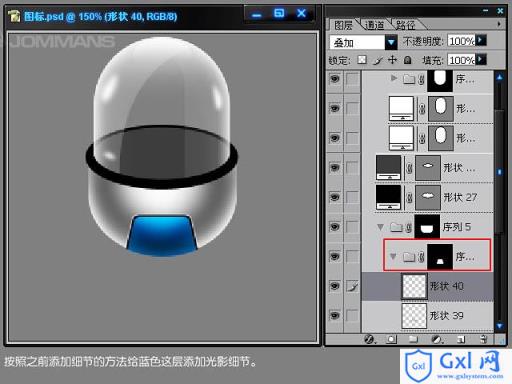The width and height of the screenshot is (512, 384).
Task: Create a new group via folder icon
Action: (413, 339)
